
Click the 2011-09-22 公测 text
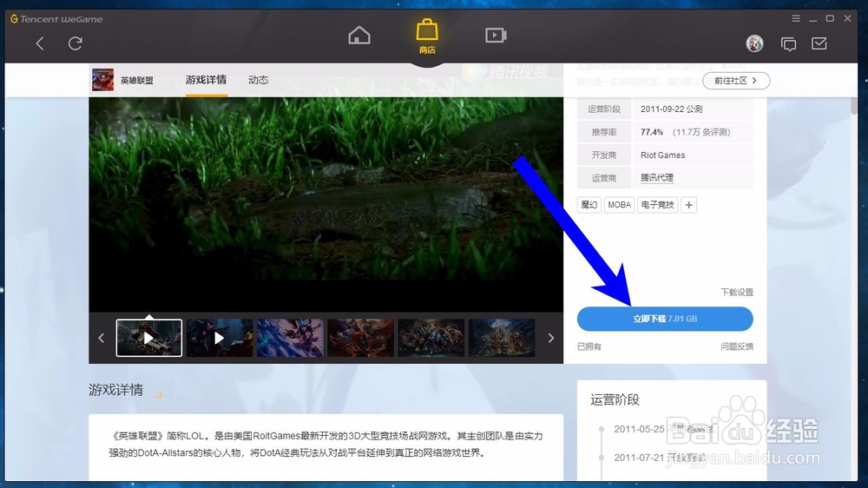point(672,109)
